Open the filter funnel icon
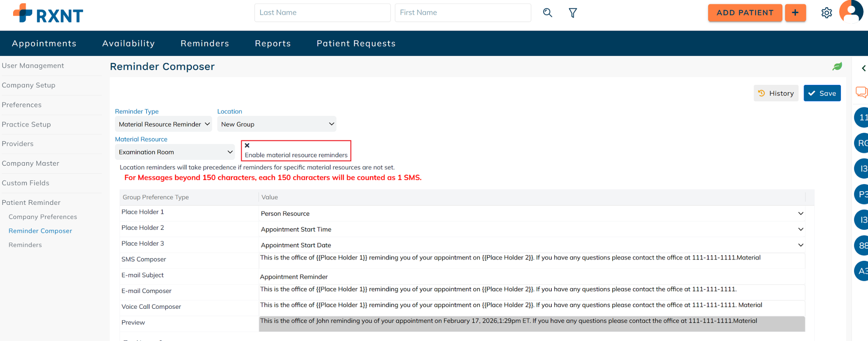The width and height of the screenshot is (868, 341). click(x=573, y=13)
